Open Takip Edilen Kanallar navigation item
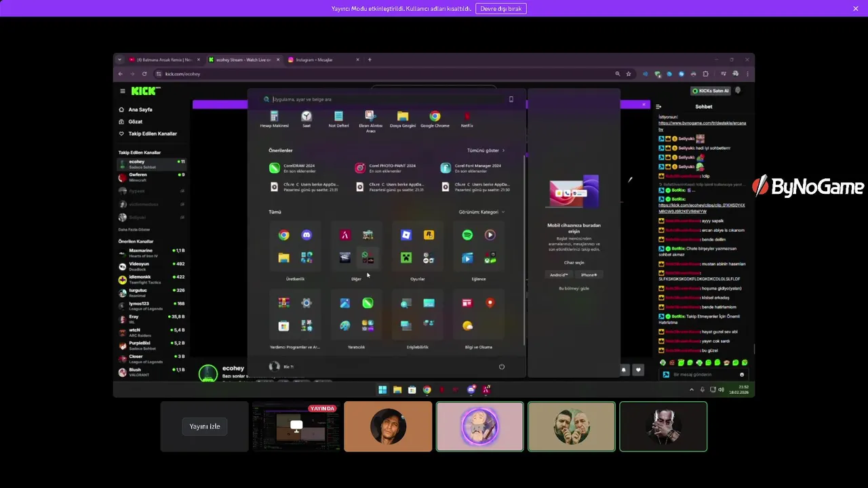This screenshot has width=868, height=488. (x=147, y=134)
